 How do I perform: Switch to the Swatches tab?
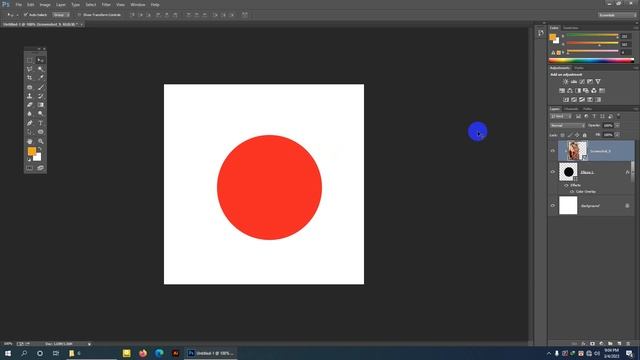pos(571,28)
